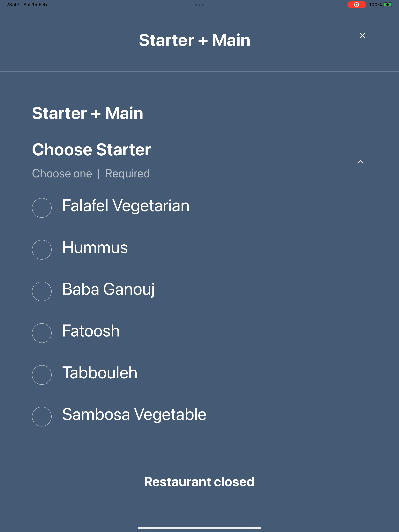Tap the 23:47 clock in status bar

[13, 4]
